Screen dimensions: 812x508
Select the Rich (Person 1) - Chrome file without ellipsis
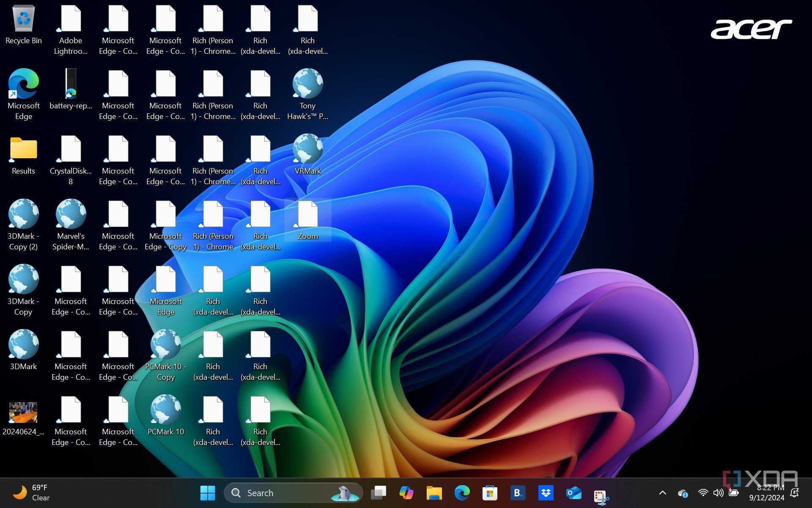[x=213, y=225]
